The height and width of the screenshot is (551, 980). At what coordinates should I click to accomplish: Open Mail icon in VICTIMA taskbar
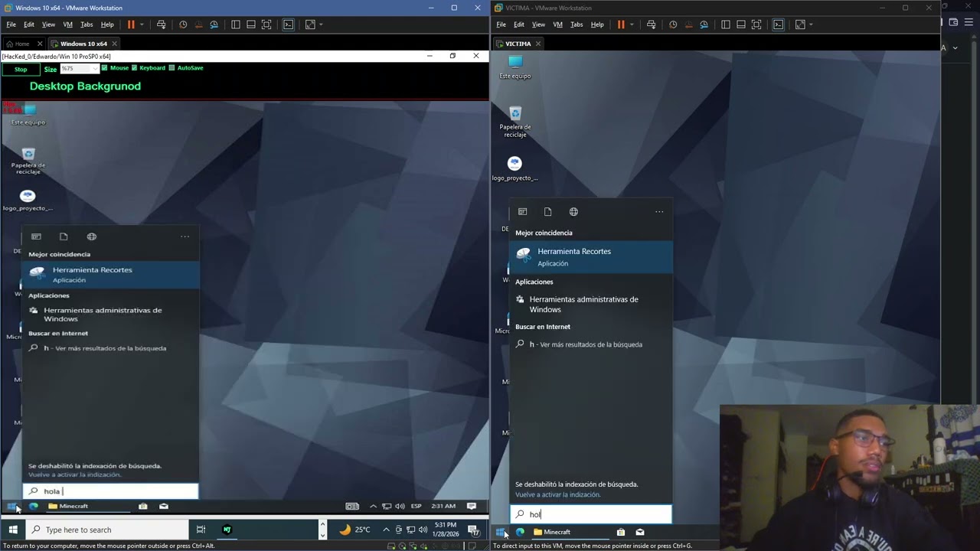639,532
